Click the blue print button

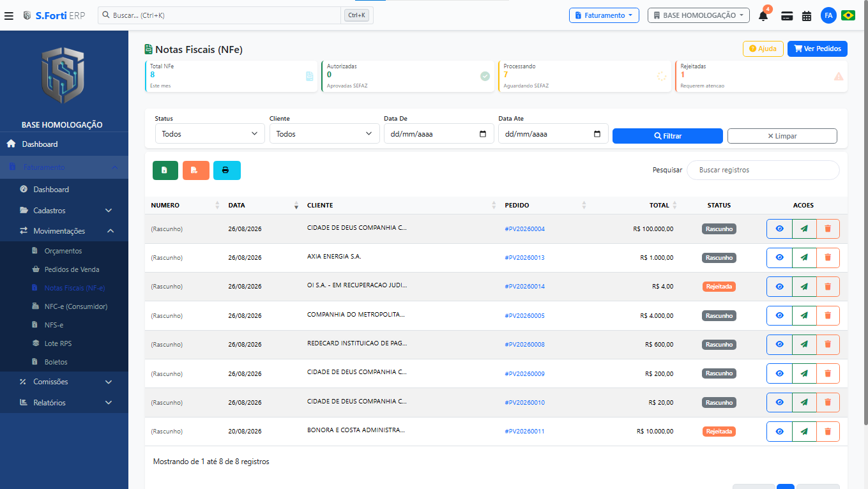(x=227, y=170)
